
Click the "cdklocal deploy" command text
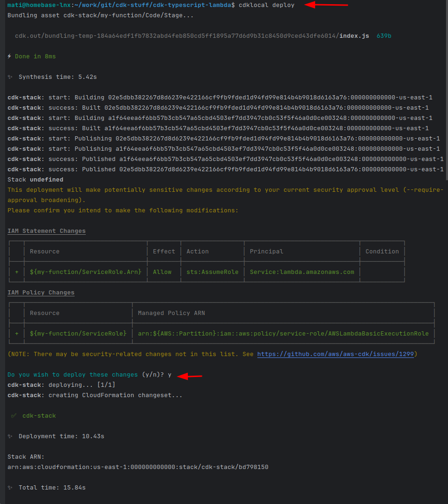(266, 5)
